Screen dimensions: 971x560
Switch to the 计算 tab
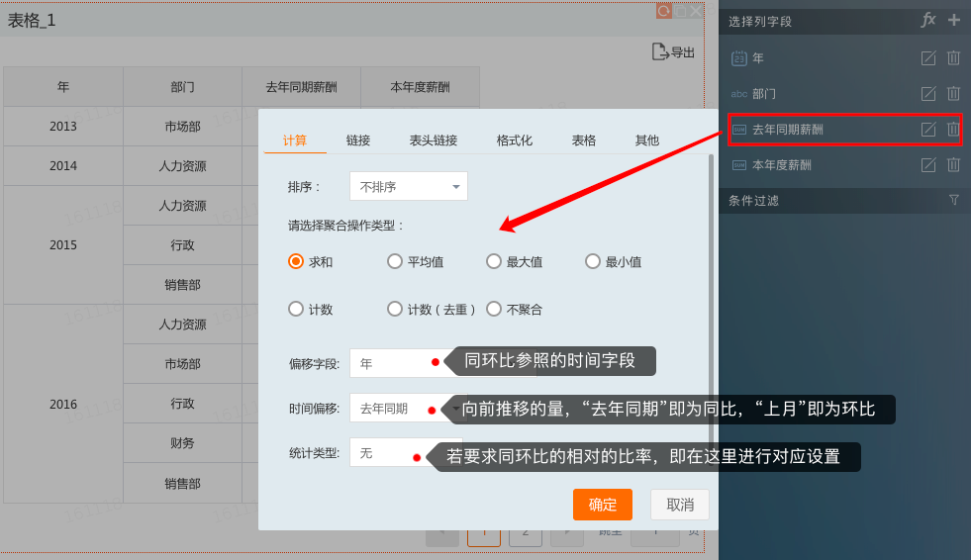point(295,140)
